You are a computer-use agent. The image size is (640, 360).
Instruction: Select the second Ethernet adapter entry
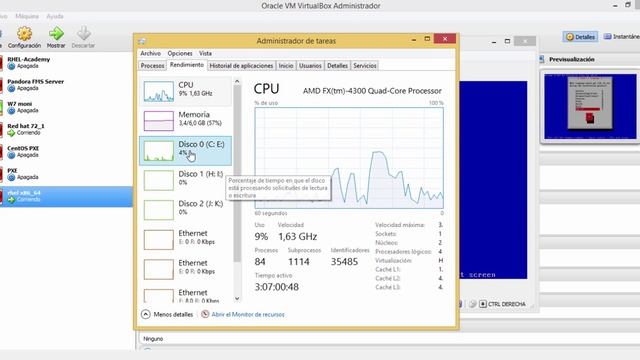click(x=185, y=269)
